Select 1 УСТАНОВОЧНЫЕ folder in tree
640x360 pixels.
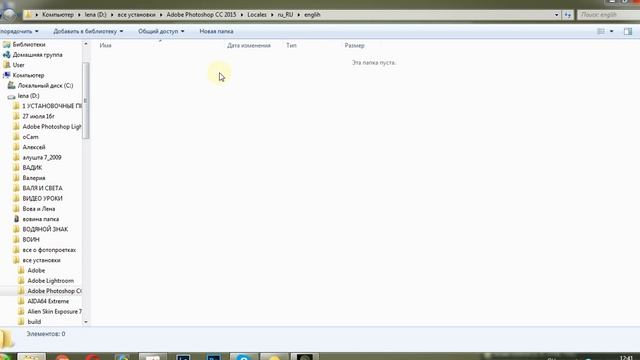click(x=51, y=106)
